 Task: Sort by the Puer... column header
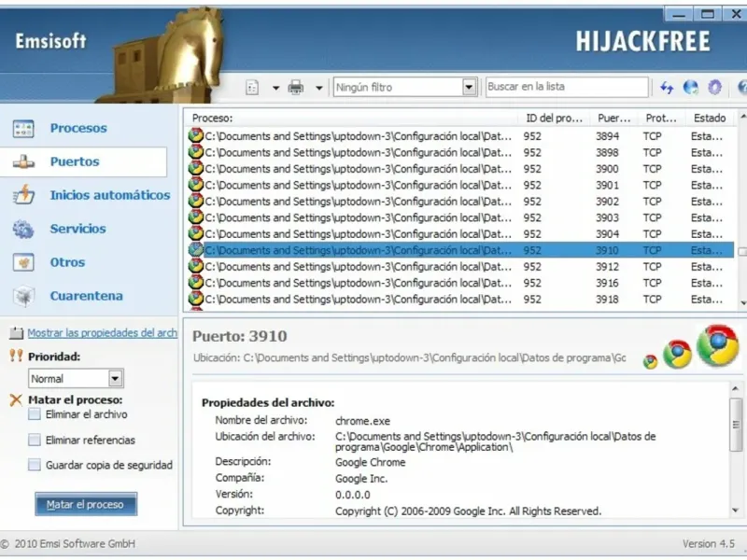(614, 119)
